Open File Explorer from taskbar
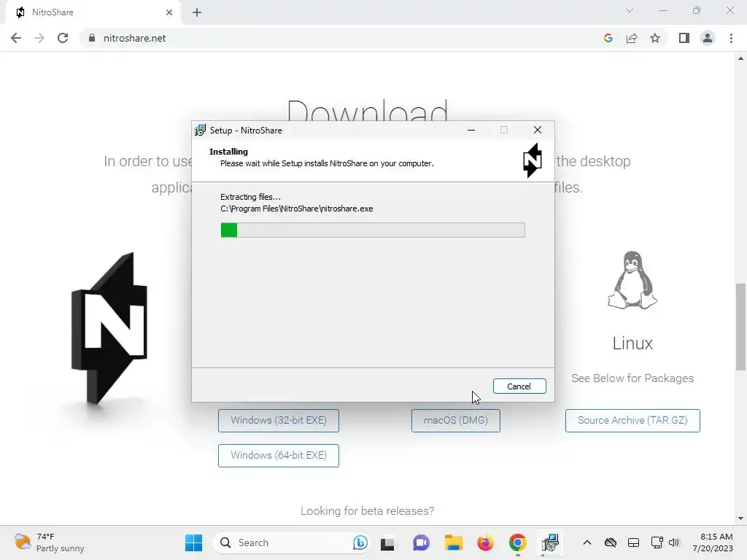This screenshot has width=747, height=560. pyautogui.click(x=454, y=542)
